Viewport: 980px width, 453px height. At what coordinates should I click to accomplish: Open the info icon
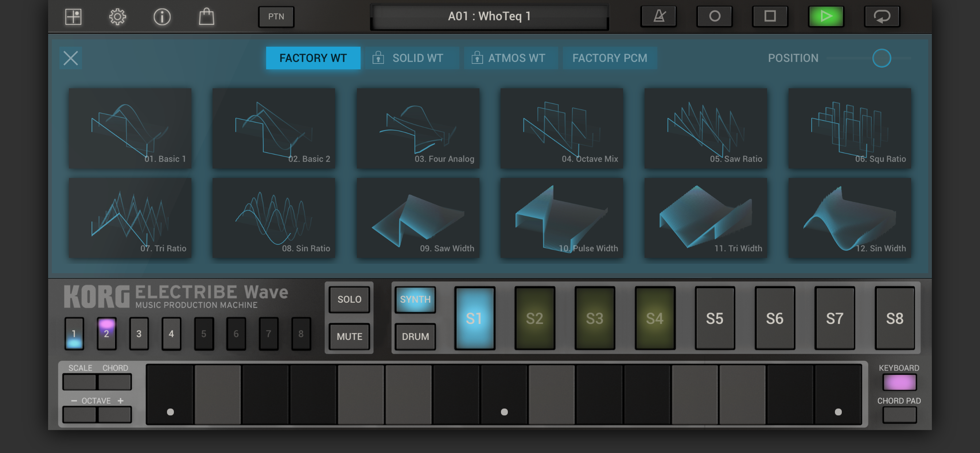(162, 17)
